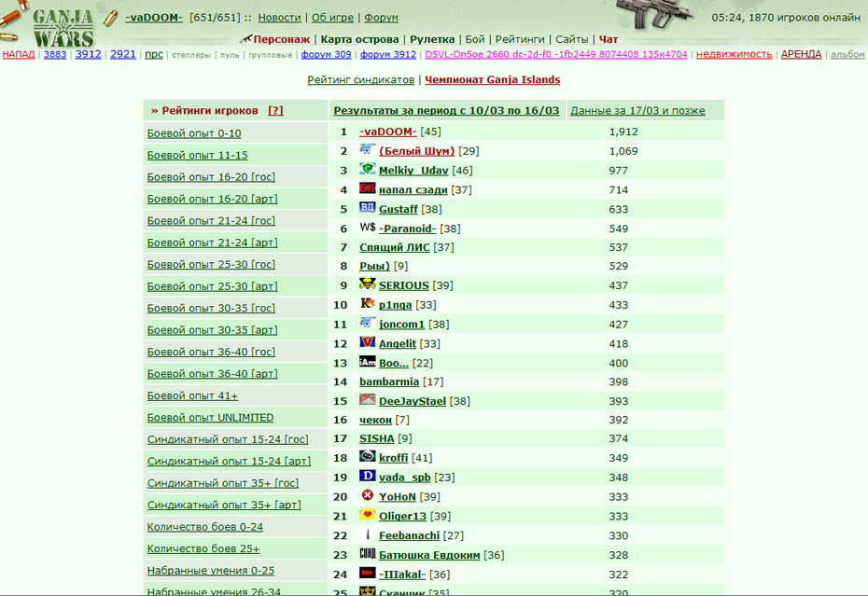This screenshot has width=868, height=596.
Task: Open the Новости link
Action: click(x=280, y=18)
